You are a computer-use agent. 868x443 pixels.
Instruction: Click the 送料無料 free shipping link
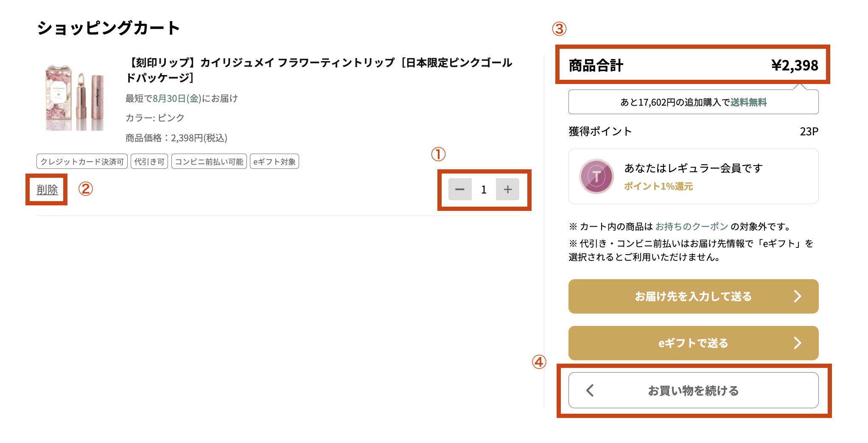750,102
